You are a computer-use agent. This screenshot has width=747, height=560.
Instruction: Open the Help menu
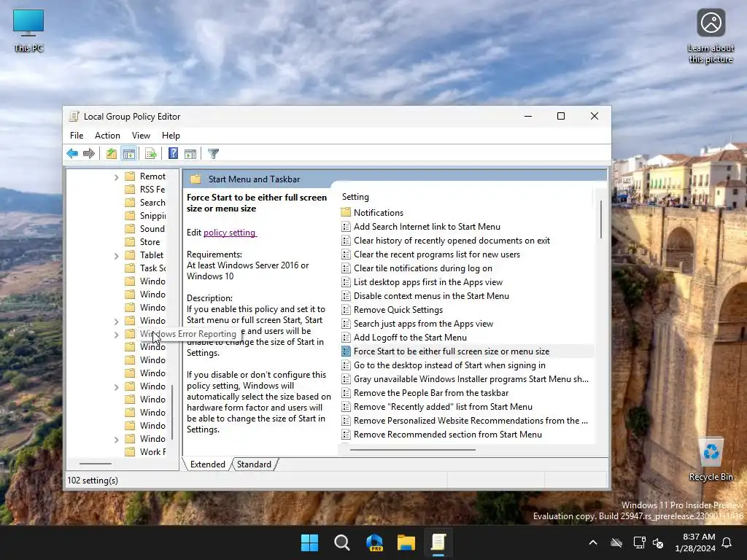(171, 136)
